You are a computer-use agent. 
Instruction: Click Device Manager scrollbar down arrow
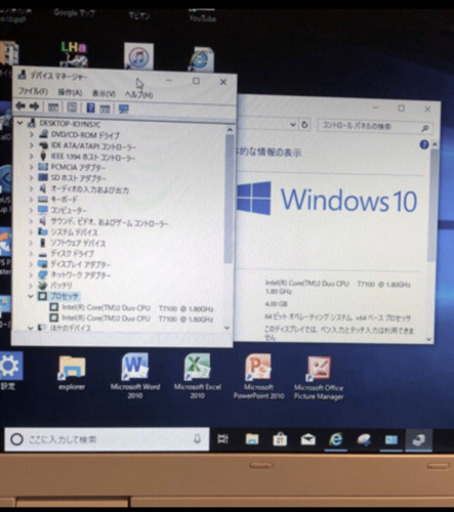227,328
